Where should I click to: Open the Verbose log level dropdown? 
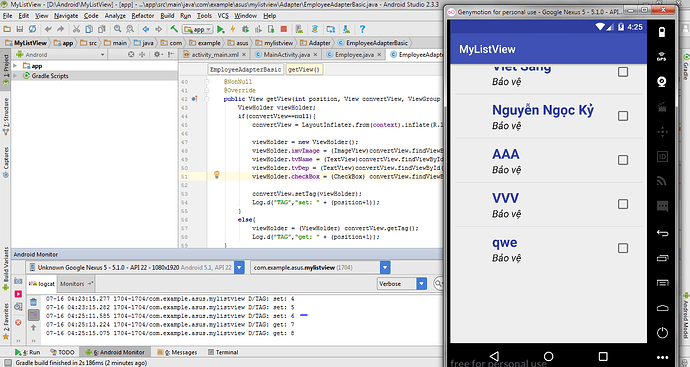[x=402, y=284]
